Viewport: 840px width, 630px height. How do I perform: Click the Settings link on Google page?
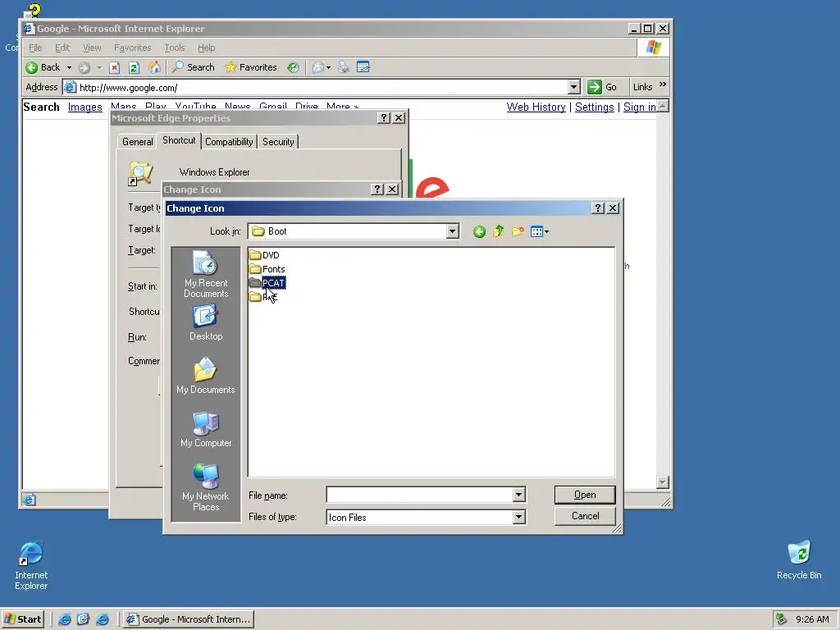tap(594, 107)
